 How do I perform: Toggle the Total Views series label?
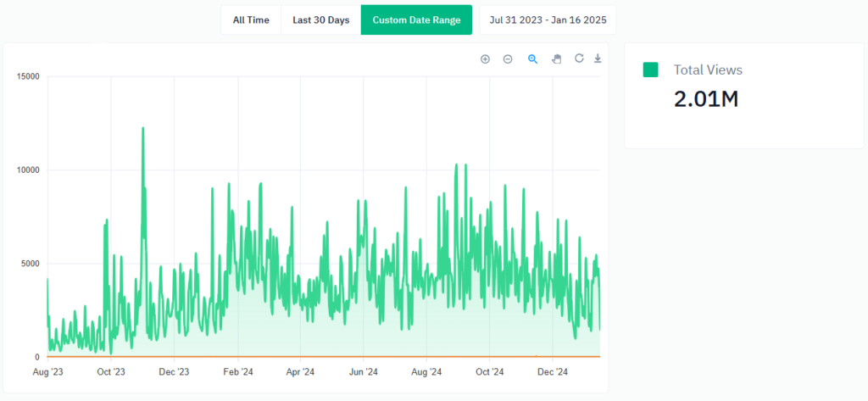(707, 70)
